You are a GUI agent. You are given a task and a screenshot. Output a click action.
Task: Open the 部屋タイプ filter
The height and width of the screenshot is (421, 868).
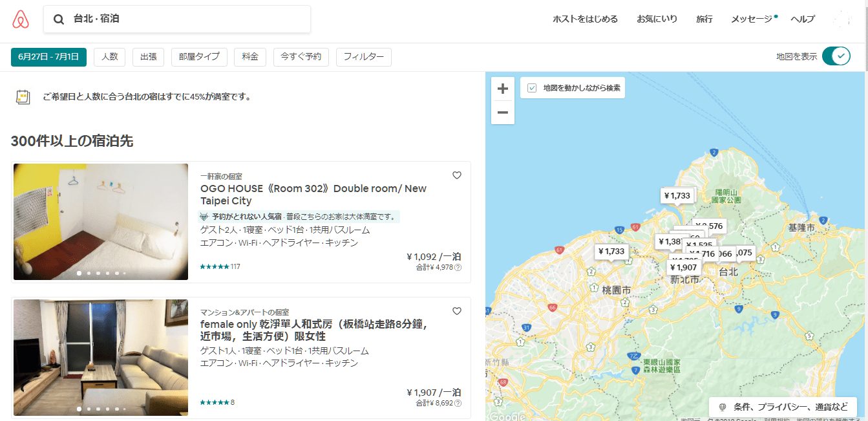[x=199, y=57]
